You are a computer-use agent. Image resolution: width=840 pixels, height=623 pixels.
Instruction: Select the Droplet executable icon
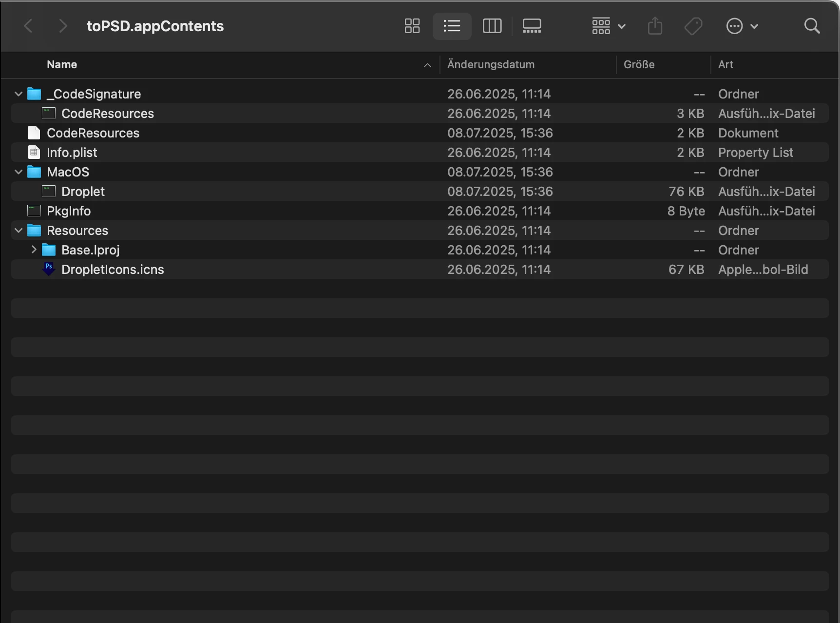pos(49,191)
